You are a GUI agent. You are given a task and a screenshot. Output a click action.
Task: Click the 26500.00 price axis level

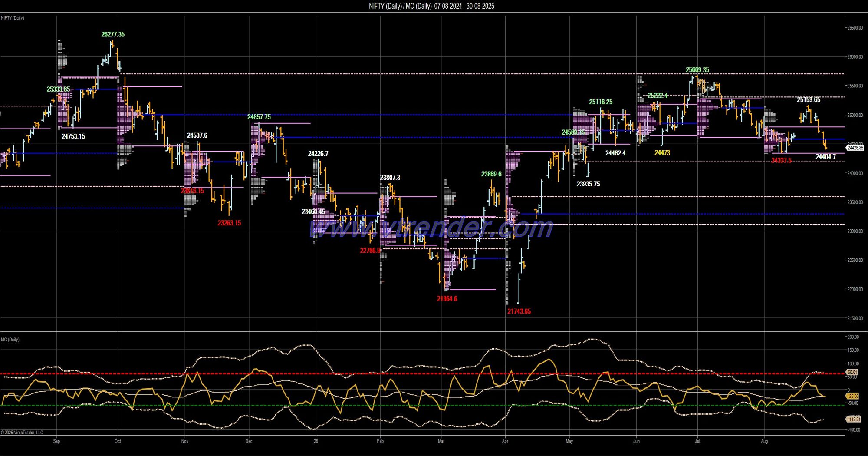point(855,28)
